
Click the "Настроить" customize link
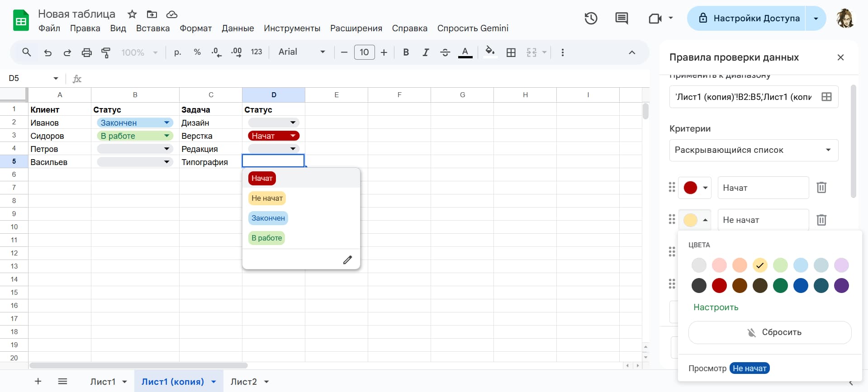716,307
